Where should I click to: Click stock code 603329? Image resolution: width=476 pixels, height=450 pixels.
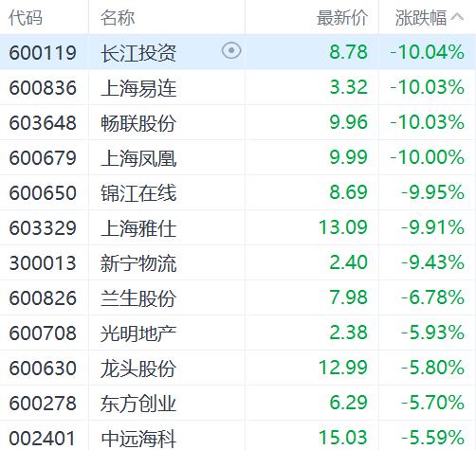43,228
